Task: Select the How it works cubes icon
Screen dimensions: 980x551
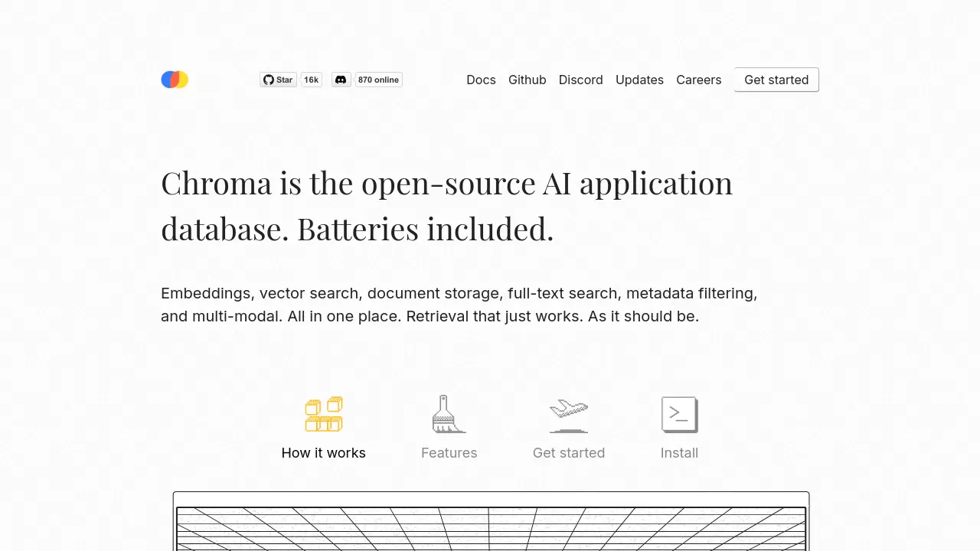Action: pos(324,415)
